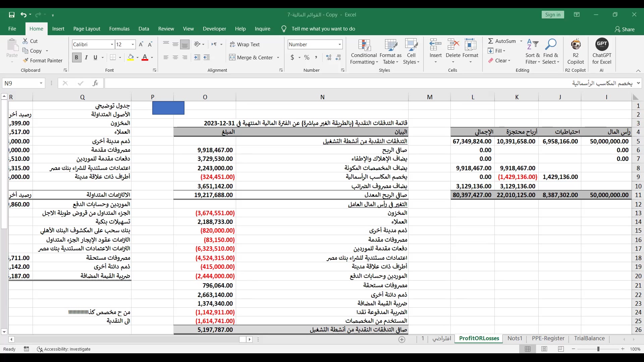Viewport: 644px width, 362px height.
Task: Click the Sign in button
Action: pos(553,15)
